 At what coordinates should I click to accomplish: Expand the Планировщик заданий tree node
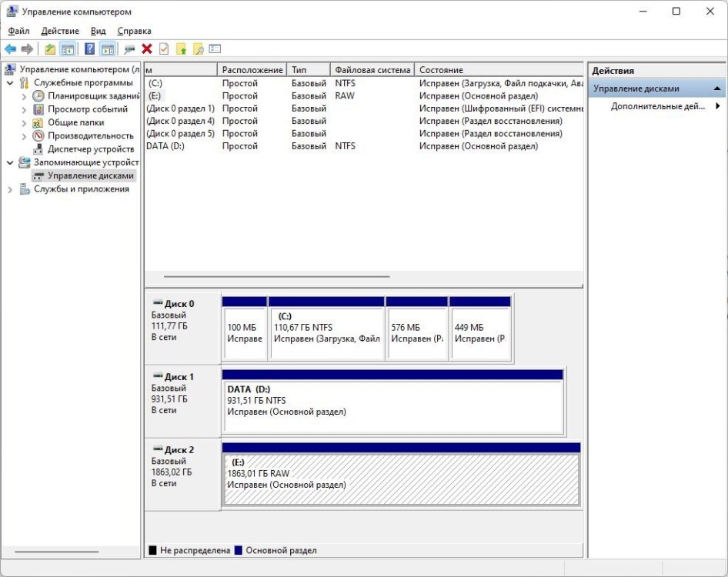24,96
